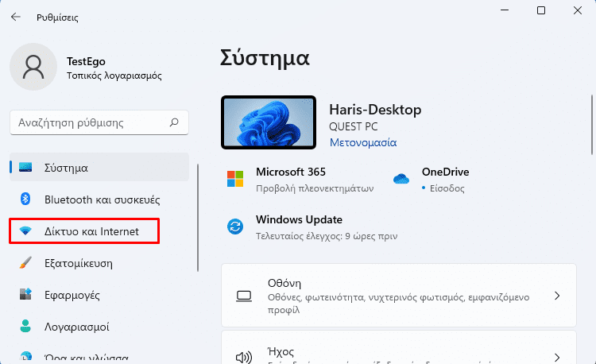Select Δίκτυο και Internet in sidebar
Viewport: 596px width, 364px height.
coord(99,231)
